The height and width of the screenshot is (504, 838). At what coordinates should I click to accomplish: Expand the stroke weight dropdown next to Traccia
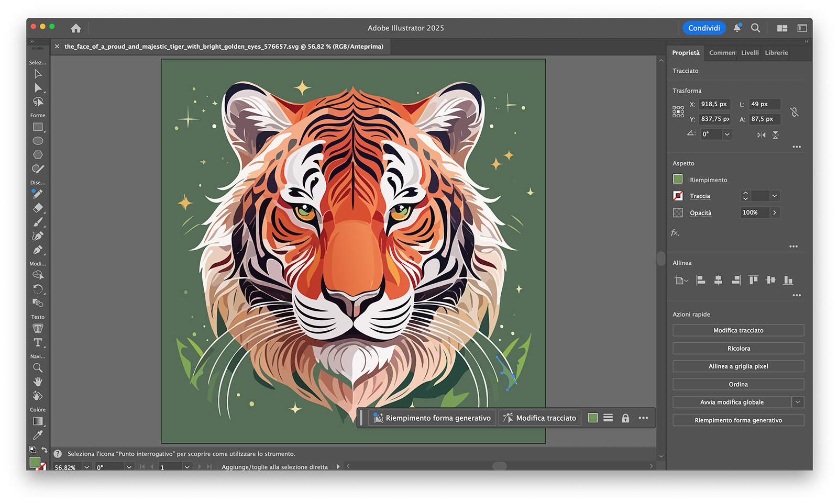(x=774, y=196)
